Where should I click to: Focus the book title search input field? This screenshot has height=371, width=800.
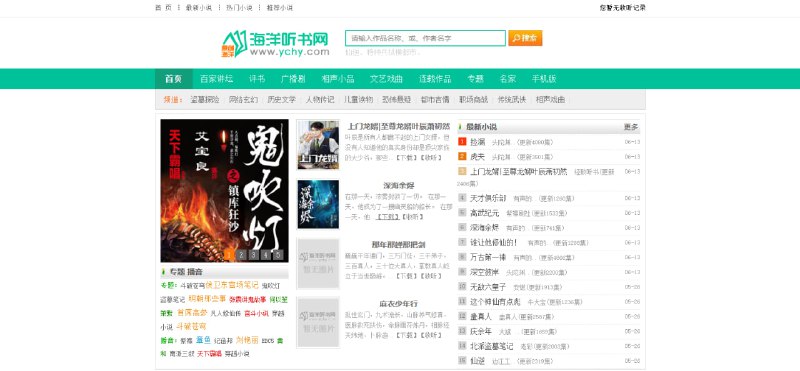[x=425, y=38]
